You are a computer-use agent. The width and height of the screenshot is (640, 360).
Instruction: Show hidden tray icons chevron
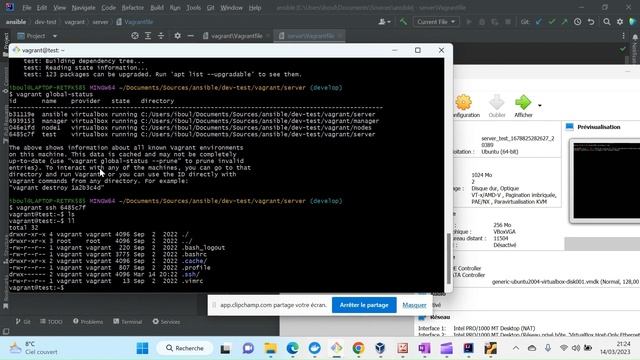pos(516,348)
